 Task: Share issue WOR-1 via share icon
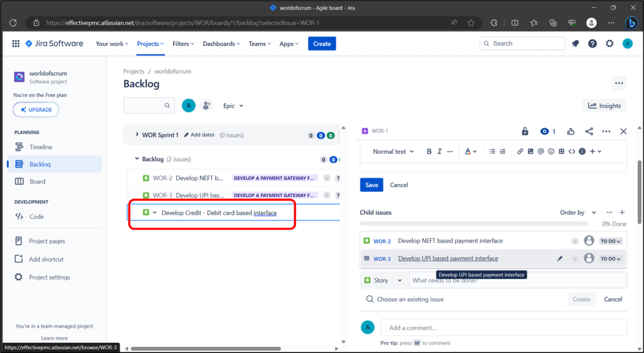pos(589,132)
